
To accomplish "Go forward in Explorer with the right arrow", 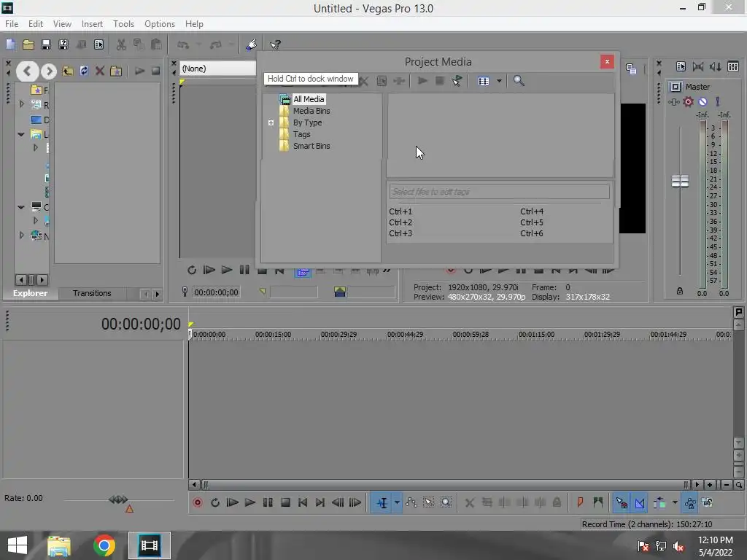I will point(49,71).
